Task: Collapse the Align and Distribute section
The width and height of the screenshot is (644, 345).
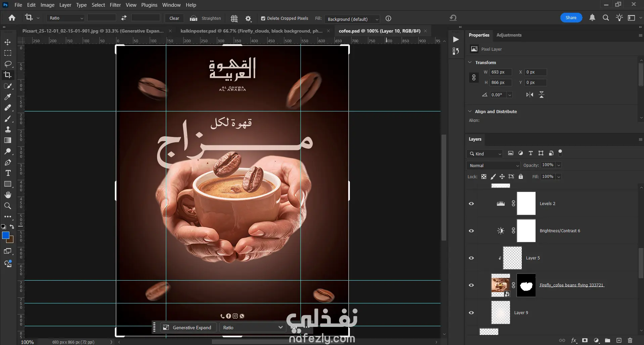Action: click(470, 111)
